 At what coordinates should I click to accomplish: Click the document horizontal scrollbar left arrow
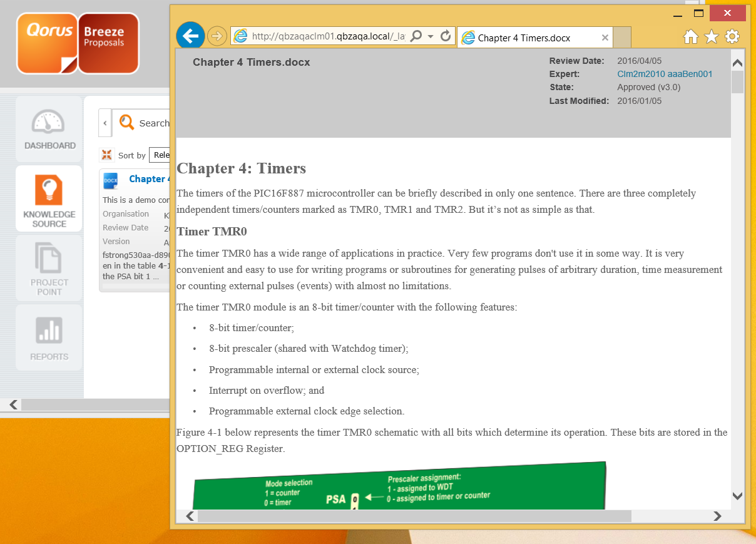191,516
